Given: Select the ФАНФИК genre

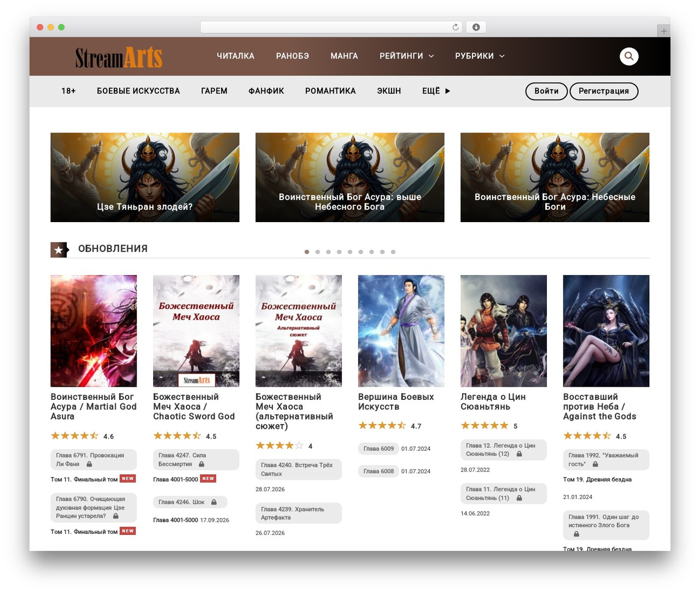Looking at the screenshot, I should (266, 91).
